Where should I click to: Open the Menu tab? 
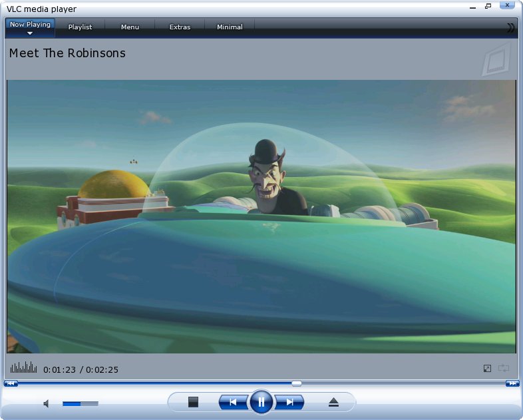(130, 27)
